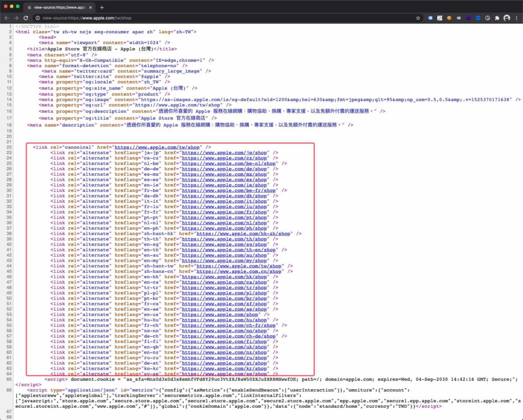Open the pt-pt link apple.com/pt/shop
This screenshot has height=420, width=523.
(x=224, y=218)
